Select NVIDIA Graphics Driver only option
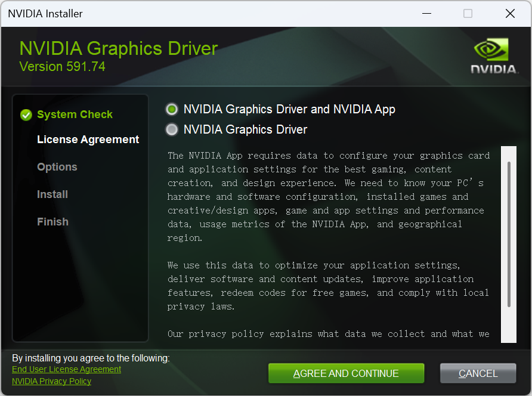Image resolution: width=532 pixels, height=396 pixels. coord(172,129)
